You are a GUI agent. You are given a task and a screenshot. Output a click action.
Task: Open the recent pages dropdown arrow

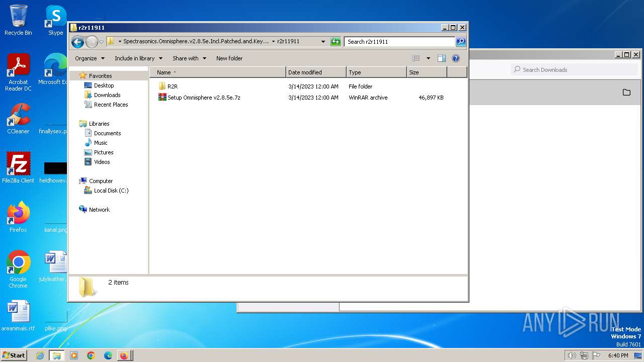click(101, 42)
